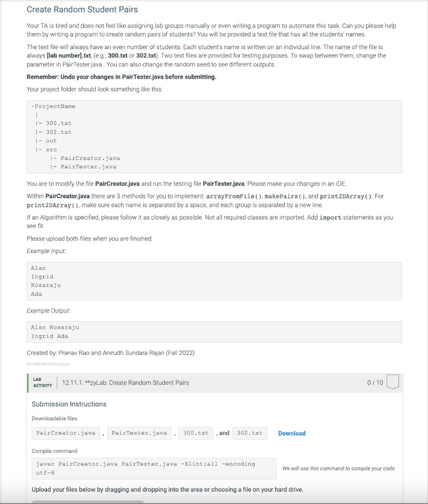Select the 300.txt file chip

[x=195, y=433]
